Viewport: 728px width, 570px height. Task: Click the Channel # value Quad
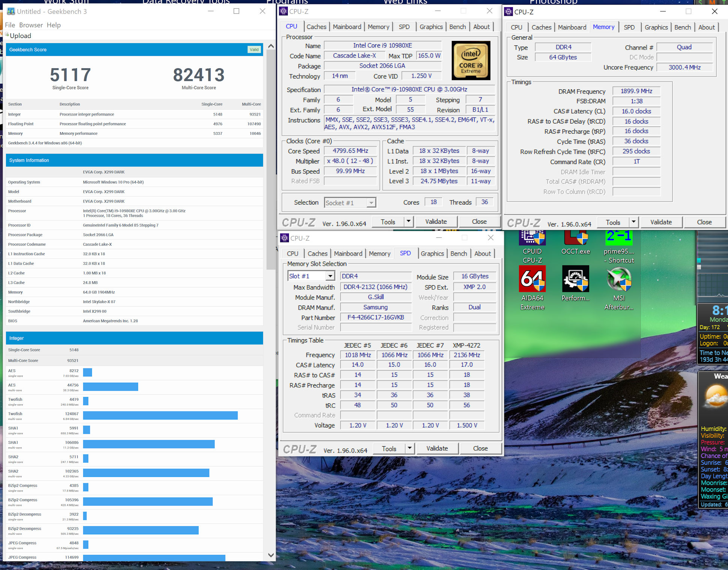tap(684, 47)
